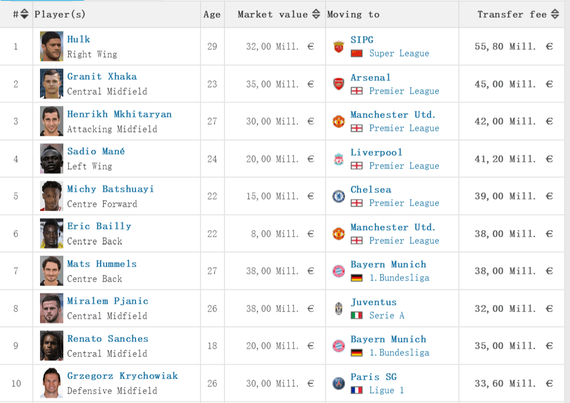Click Sadio Mané's portrait thumbnail
570x403 pixels.
(51, 158)
